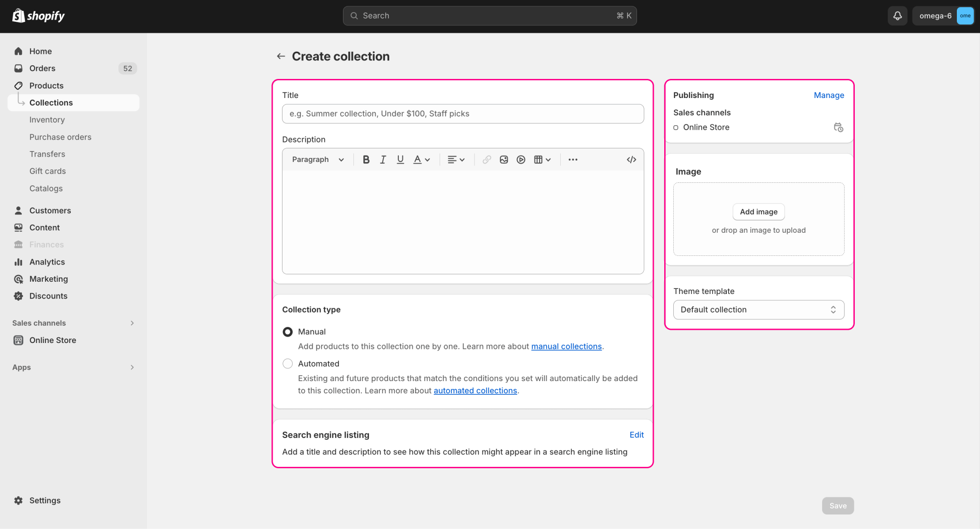Screen dimensions: 980x529
Task: Open the Theme template dropdown
Action: tap(759, 309)
